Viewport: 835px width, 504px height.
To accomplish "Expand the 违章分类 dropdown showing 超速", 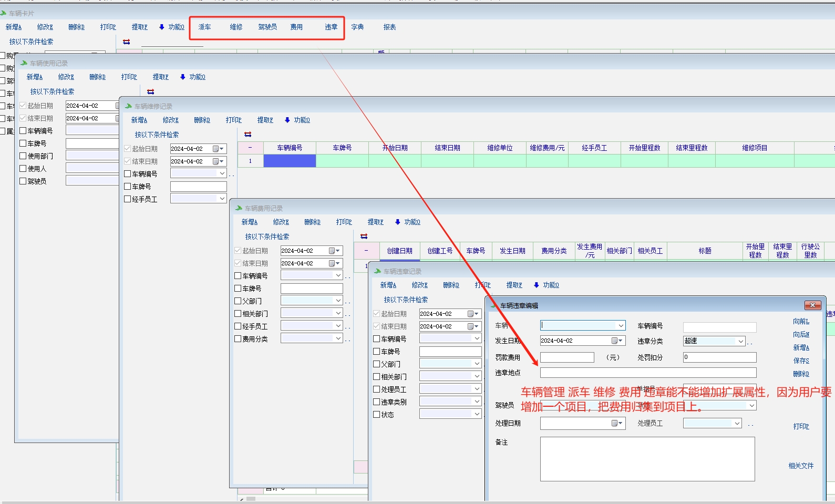I will tap(740, 341).
